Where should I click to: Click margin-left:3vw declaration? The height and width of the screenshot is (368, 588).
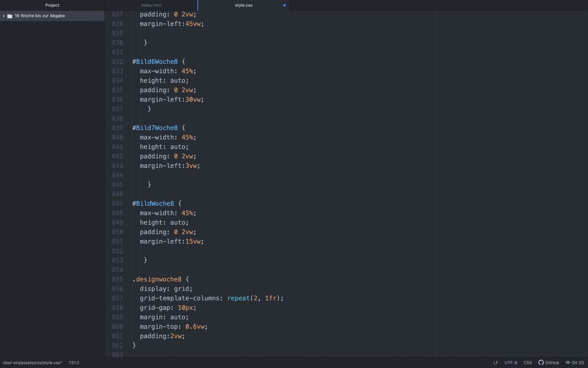point(170,166)
